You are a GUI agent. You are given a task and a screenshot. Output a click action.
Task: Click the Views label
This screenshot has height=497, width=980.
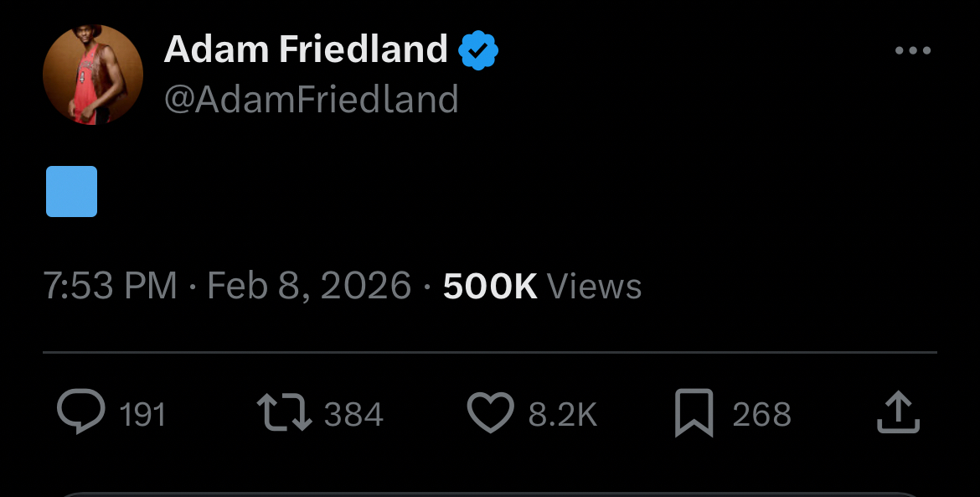(595, 287)
